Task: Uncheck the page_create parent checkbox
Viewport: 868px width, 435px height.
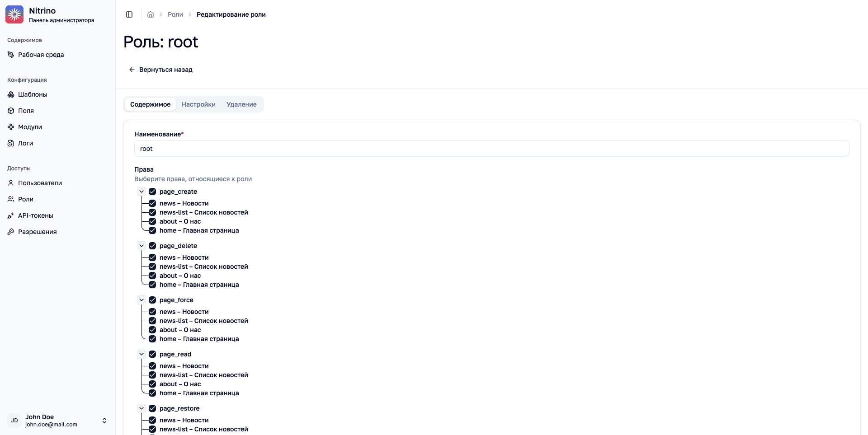Action: (152, 192)
